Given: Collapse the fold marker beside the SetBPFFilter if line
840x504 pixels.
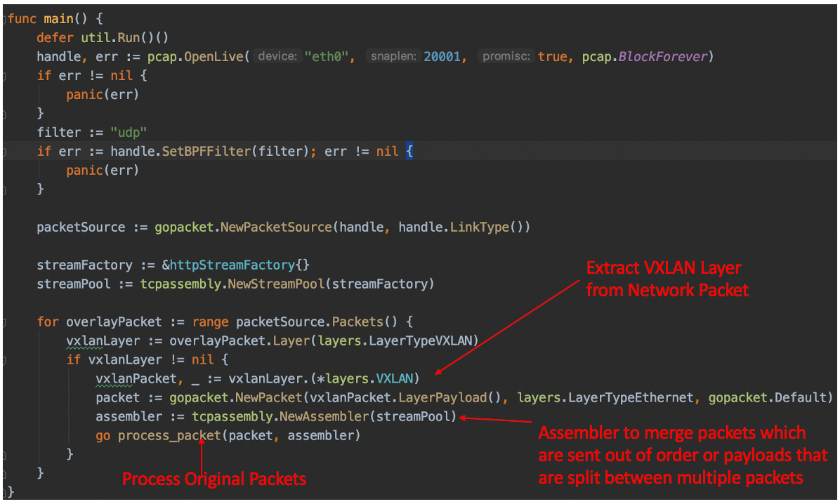Looking at the screenshot, I should pyautogui.click(x=4, y=152).
